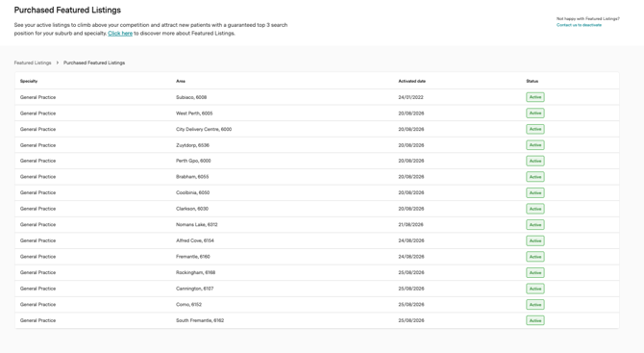Click Active badge in the Perth Gpo row
The height and width of the screenshot is (353, 644).
click(535, 161)
